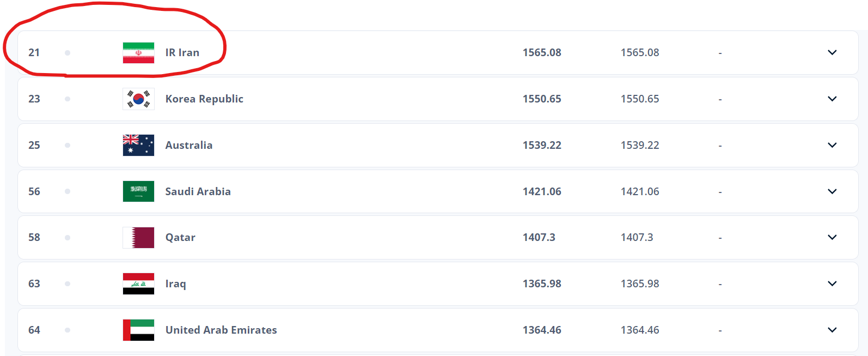Open the Korea Republic team link

[204, 99]
